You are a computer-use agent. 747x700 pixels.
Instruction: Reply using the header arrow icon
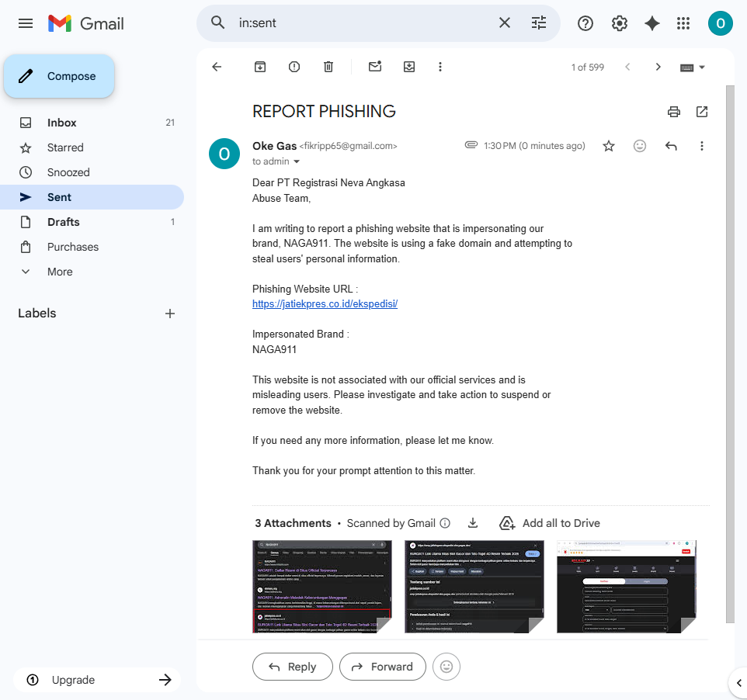point(671,146)
